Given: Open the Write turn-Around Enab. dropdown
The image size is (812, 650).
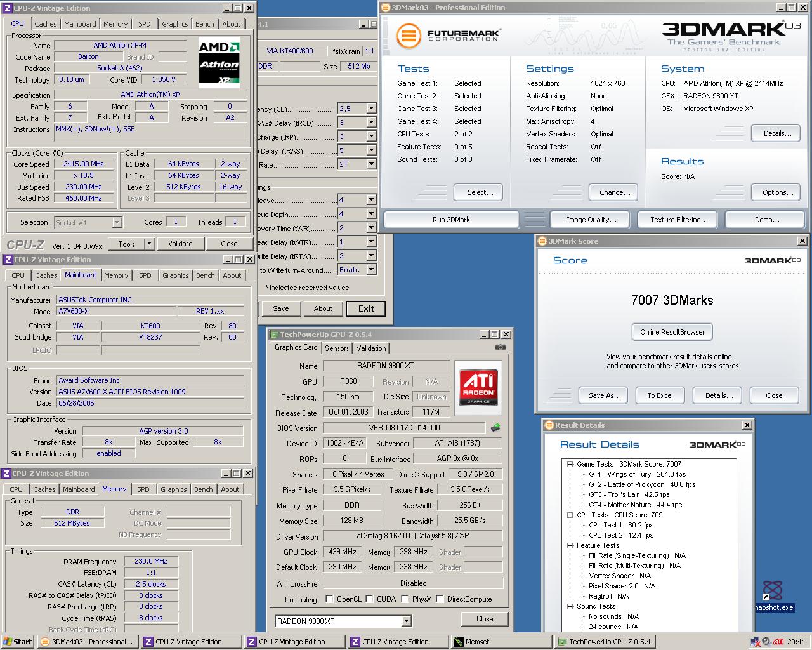Looking at the screenshot, I should click(372, 270).
